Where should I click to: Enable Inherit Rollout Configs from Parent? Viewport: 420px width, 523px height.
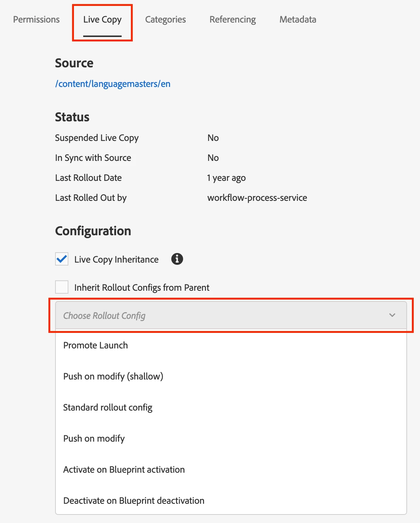click(x=62, y=287)
